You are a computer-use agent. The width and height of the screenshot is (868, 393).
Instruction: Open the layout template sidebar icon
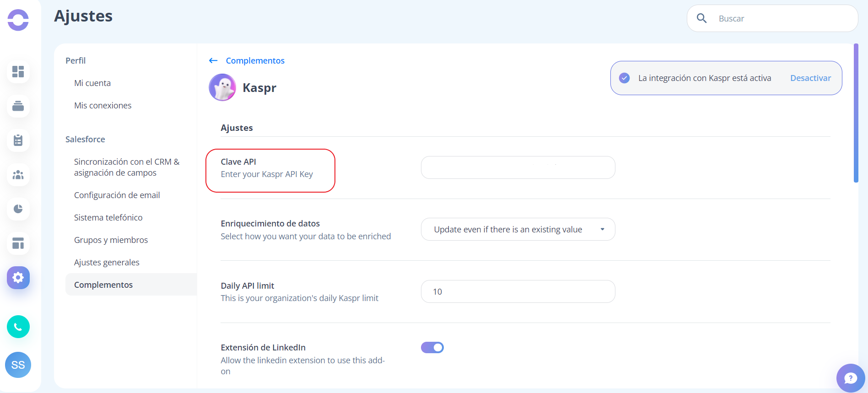point(18,243)
